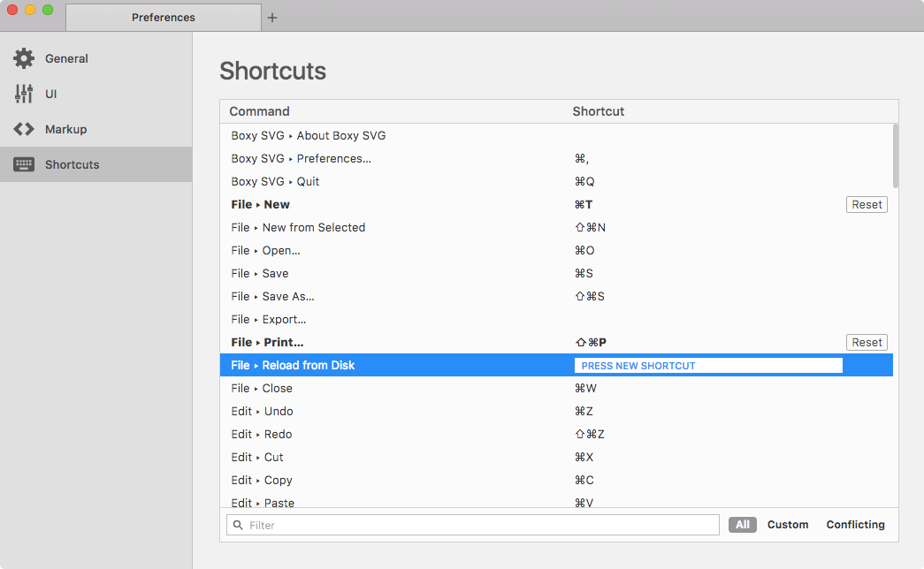This screenshot has height=569, width=924.
Task: Select the File Export row
Action: click(556, 319)
